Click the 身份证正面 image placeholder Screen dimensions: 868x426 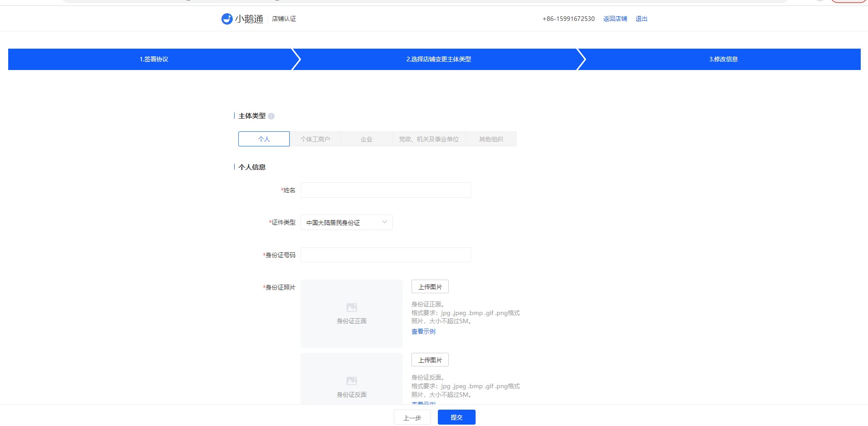pyautogui.click(x=351, y=314)
